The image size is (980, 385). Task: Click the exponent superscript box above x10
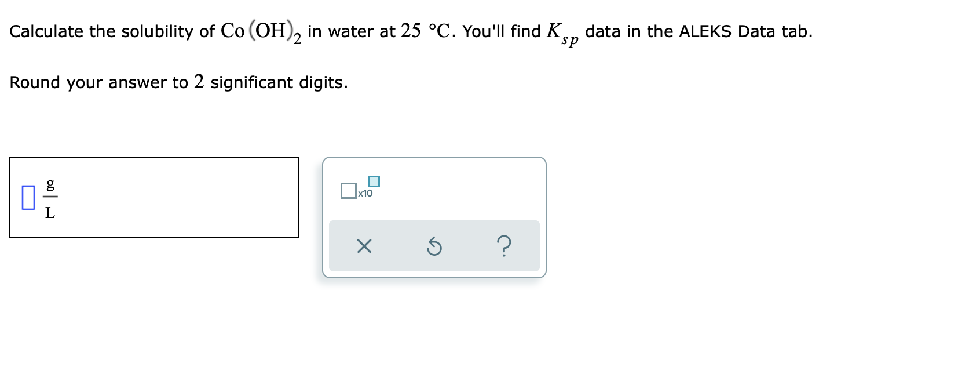(x=374, y=181)
